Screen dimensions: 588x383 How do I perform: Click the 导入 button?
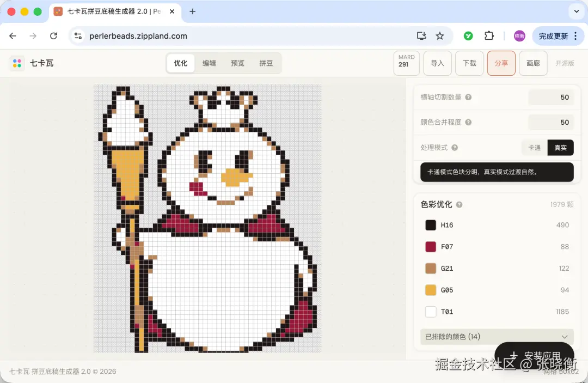437,63
